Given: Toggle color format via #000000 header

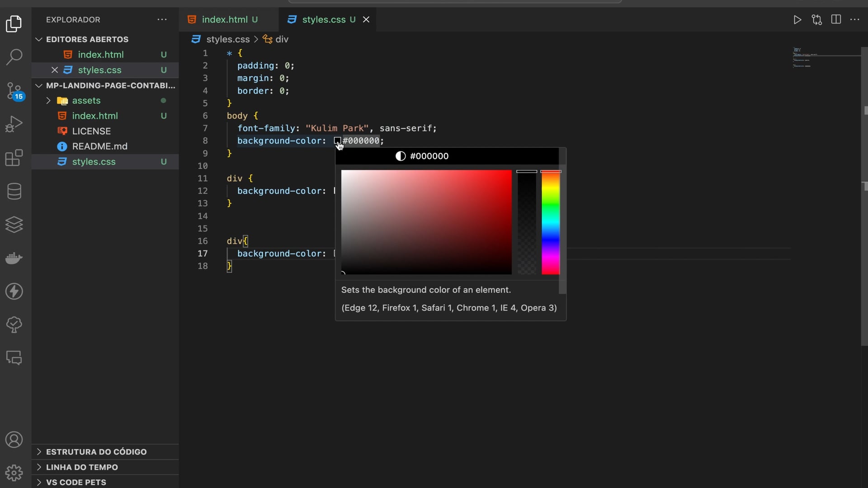Looking at the screenshot, I should 429,156.
